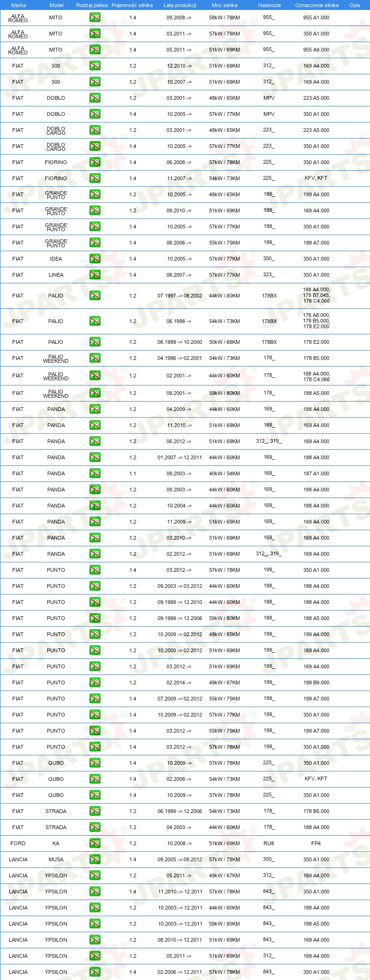Screen dimensions: 370x980
Task: Click the Opis column header
Action: pyautogui.click(x=355, y=5)
